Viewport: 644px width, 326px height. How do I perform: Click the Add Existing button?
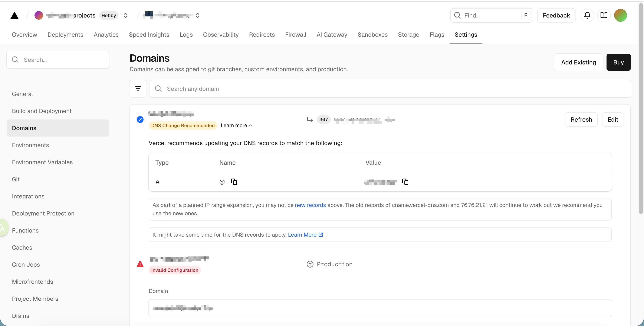pos(578,62)
